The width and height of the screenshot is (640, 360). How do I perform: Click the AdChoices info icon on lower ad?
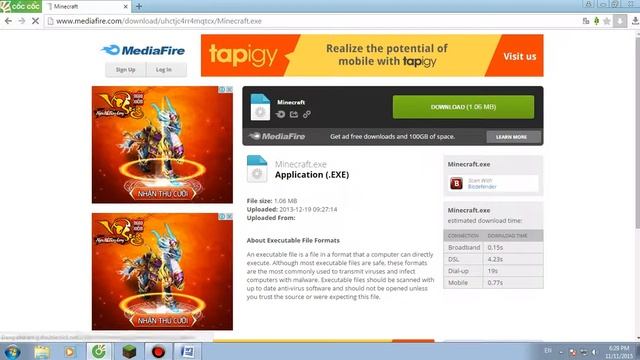tap(222, 216)
